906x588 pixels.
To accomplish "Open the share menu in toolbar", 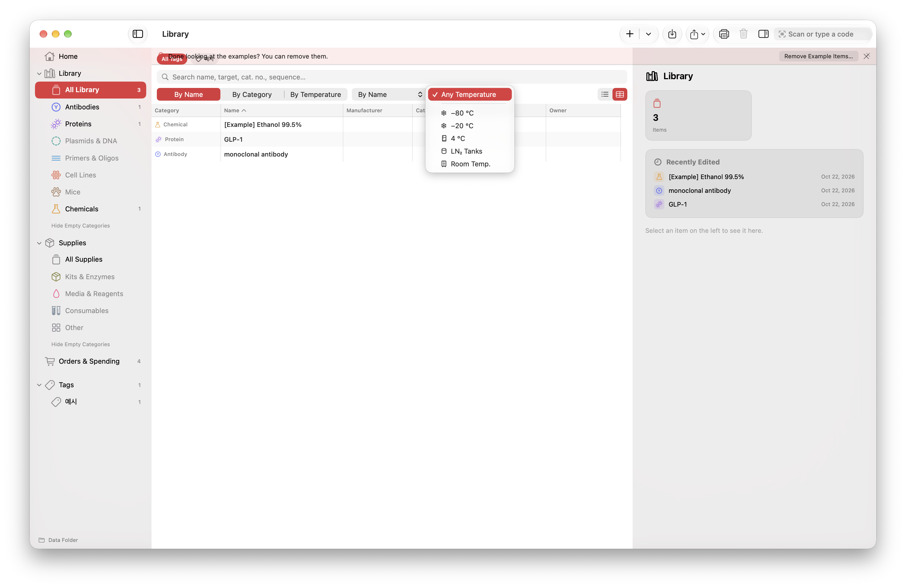I will pyautogui.click(x=698, y=34).
